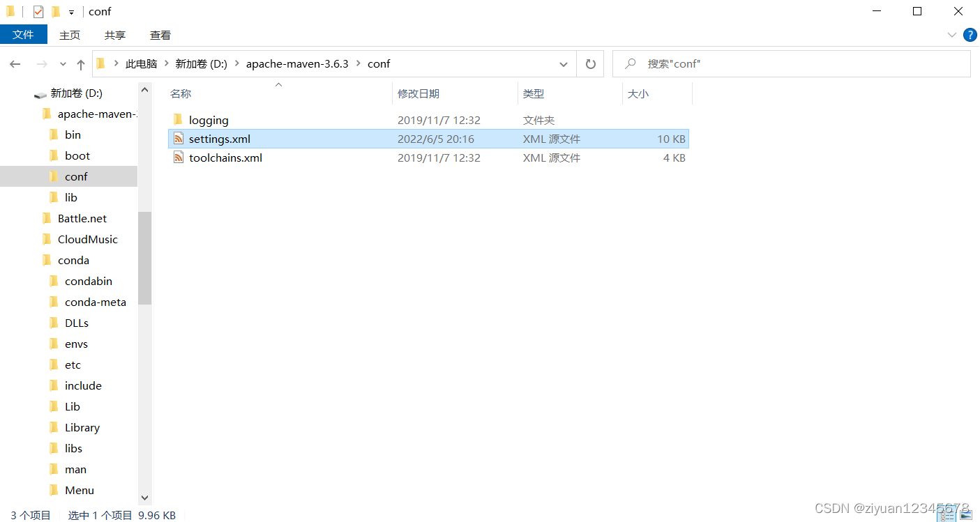Open the 文件 ribbon tab
Screen dimensions: 980x522
pyautogui.click(x=23, y=35)
